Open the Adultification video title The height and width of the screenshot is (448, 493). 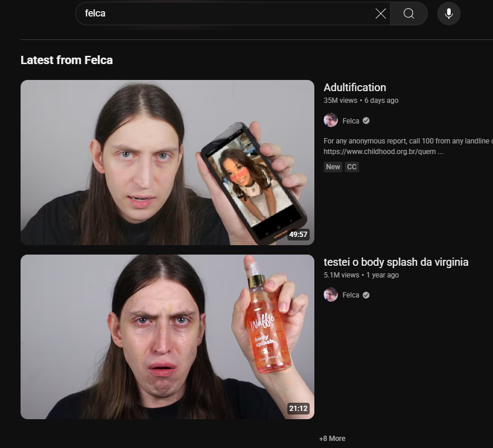pos(355,88)
